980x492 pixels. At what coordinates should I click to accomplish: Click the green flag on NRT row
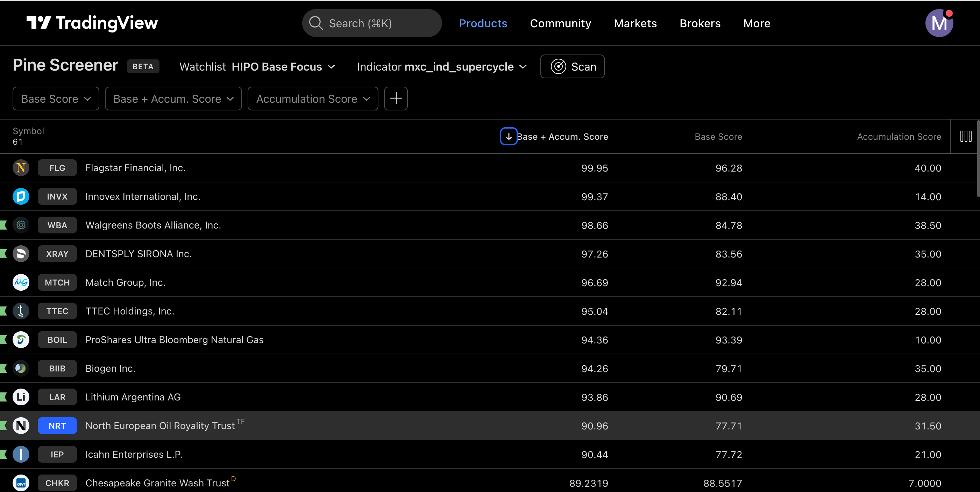pos(3,426)
